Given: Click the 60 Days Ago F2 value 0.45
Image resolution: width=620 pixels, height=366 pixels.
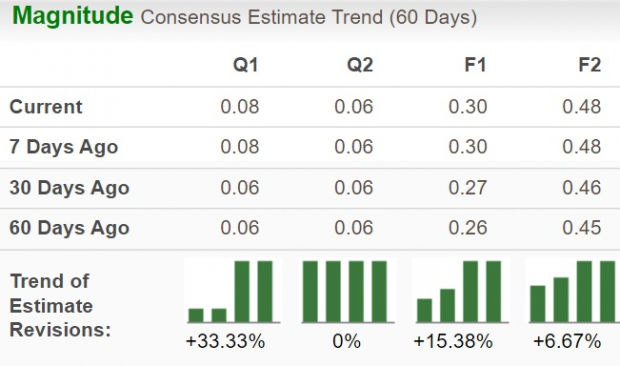Looking at the screenshot, I should point(582,228).
